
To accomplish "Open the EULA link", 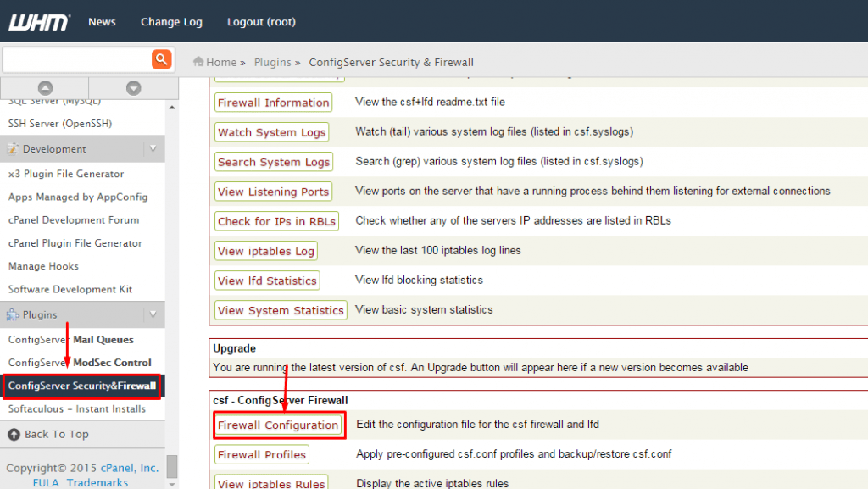I will (x=46, y=482).
